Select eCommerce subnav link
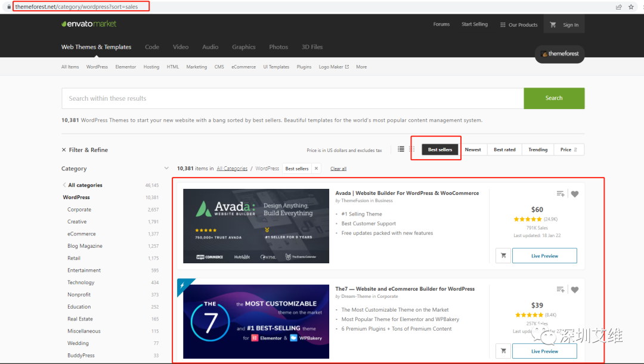This screenshot has width=644, height=364. 243,67
